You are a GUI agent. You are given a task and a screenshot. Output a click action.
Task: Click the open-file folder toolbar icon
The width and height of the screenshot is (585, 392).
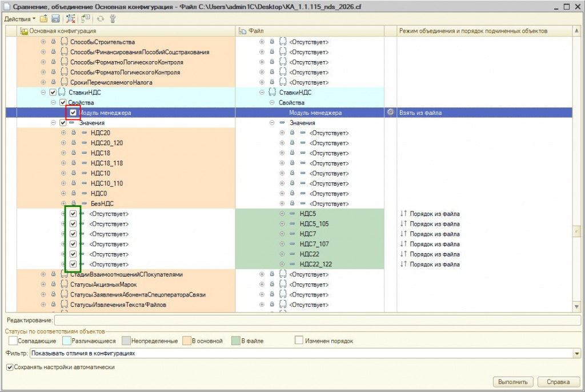point(44,19)
